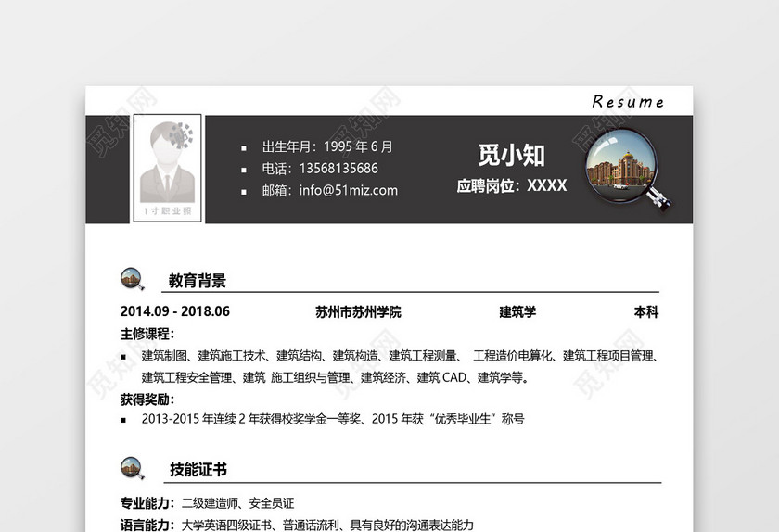This screenshot has height=532, width=779.
Task: Click the large magnifying glass building icon
Action: click(628, 170)
